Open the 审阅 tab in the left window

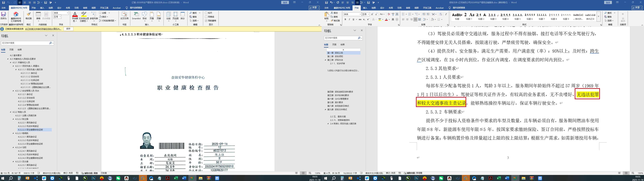point(85,8)
